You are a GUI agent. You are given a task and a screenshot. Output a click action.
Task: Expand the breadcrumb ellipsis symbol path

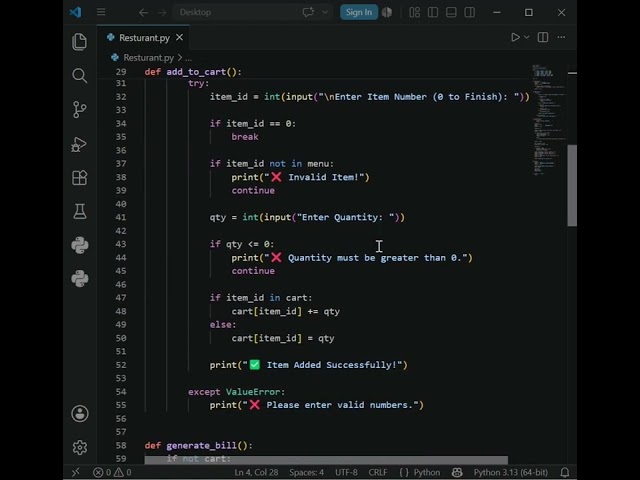(189, 58)
